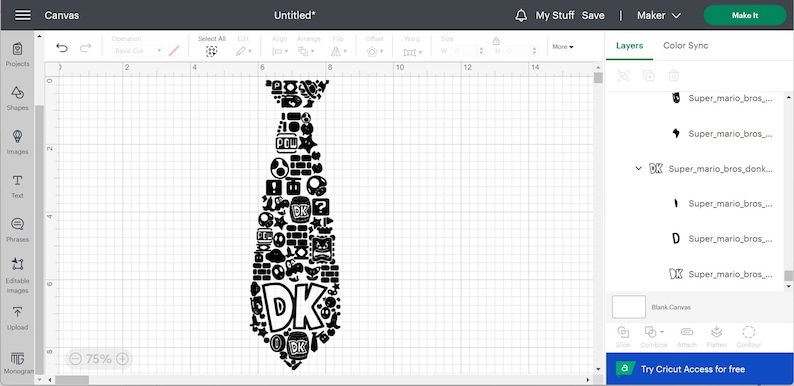
Task: Open the Images library
Action: point(17,142)
